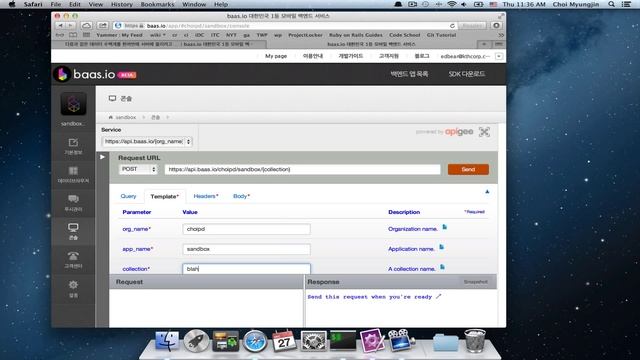Open the Top Sites grid icon
This screenshot has width=640, height=360.
point(87,35)
